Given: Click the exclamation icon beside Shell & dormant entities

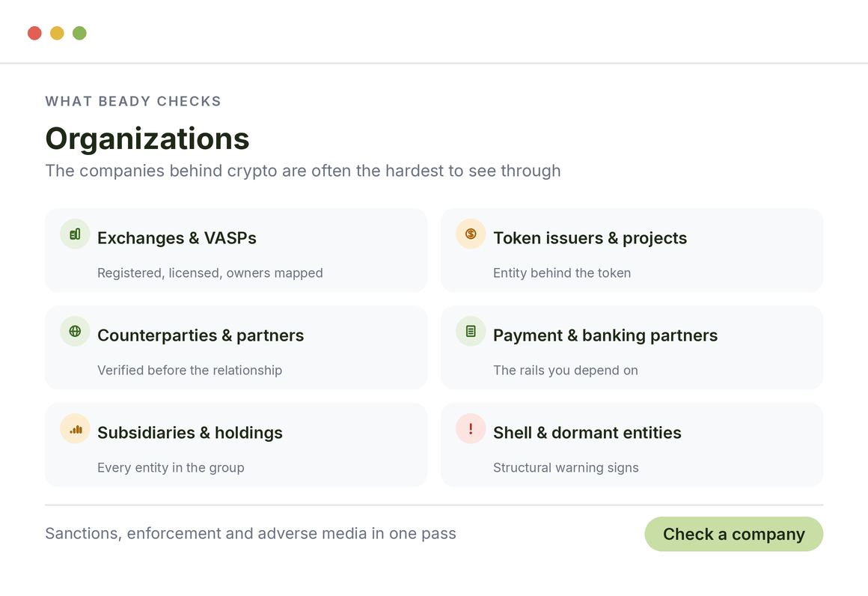Looking at the screenshot, I should point(471,429).
